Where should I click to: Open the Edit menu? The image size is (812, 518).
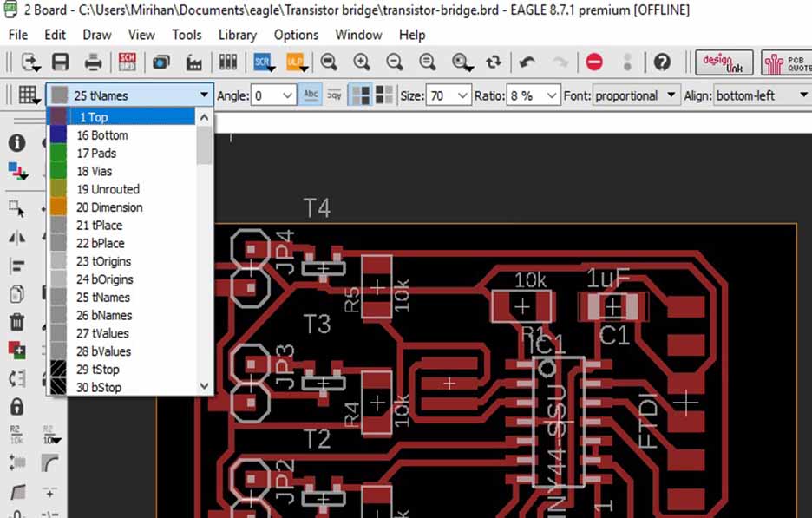[x=55, y=35]
